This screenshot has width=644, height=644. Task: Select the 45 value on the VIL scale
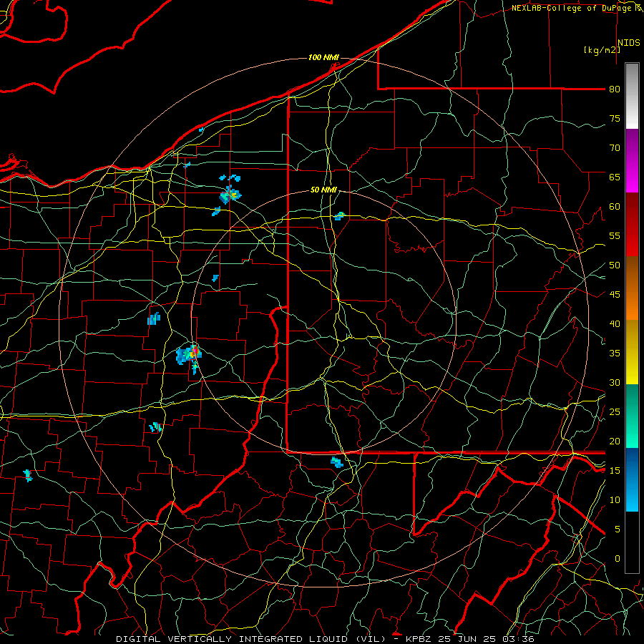pyautogui.click(x=615, y=295)
